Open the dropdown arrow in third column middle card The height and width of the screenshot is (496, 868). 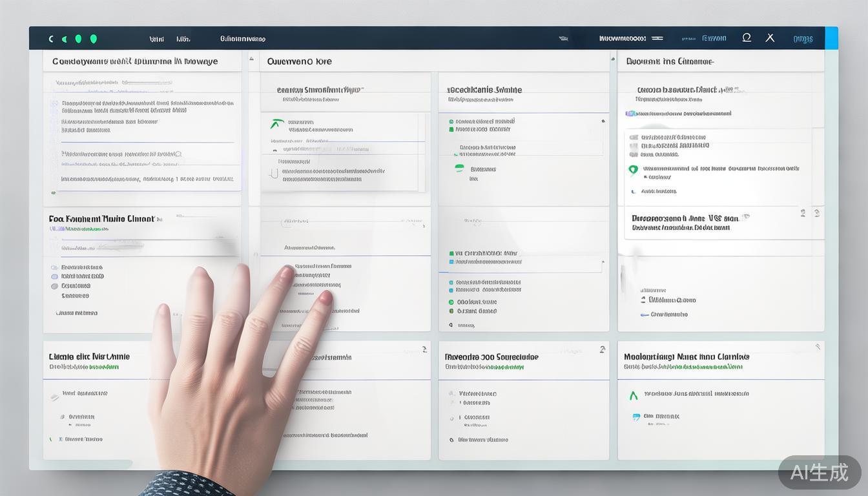pyautogui.click(x=602, y=262)
